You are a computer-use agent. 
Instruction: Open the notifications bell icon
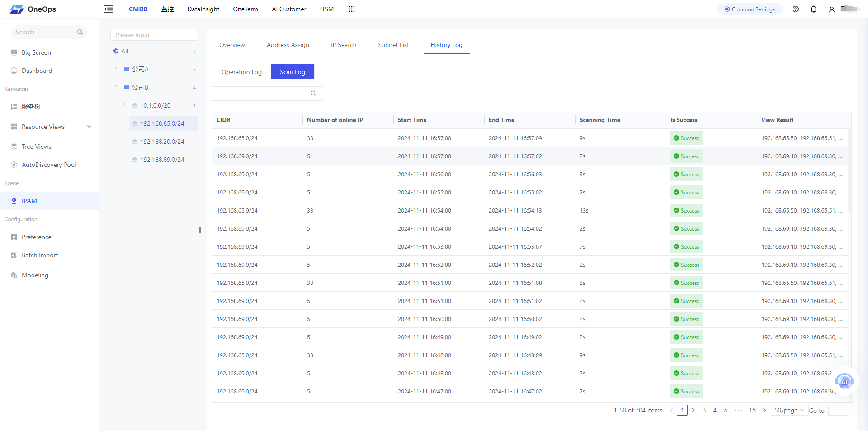814,9
